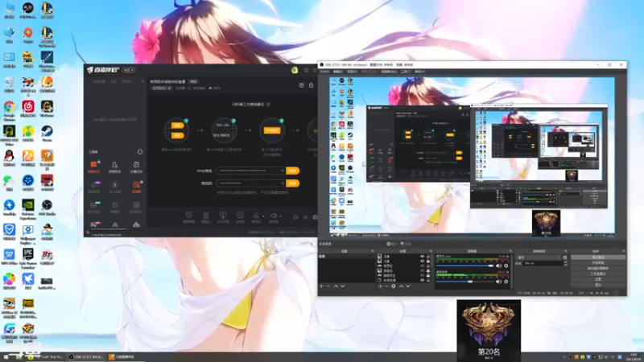This screenshot has width=644, height=362.
Task: Mute desktop audio channel in OBS mixer
Action: point(498,282)
